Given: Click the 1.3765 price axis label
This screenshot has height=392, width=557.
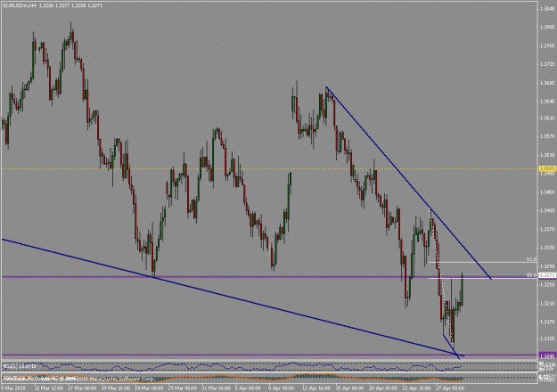Looking at the screenshot, I should pyautogui.click(x=547, y=45).
